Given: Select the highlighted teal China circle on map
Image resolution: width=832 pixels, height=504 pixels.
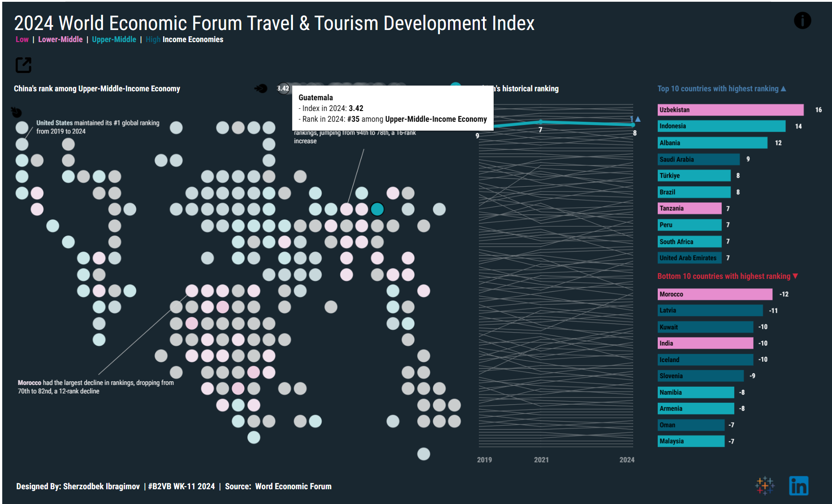Looking at the screenshot, I should tap(377, 209).
